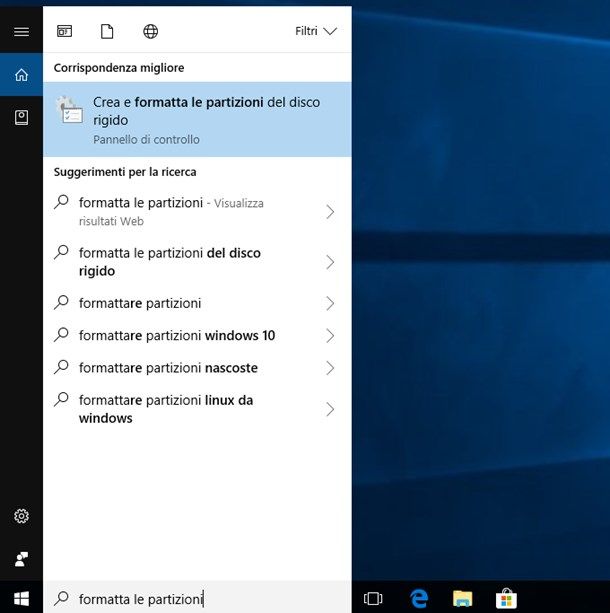Expand arrow for partizioni nascoste suggestion
The image size is (610, 613).
[330, 368]
